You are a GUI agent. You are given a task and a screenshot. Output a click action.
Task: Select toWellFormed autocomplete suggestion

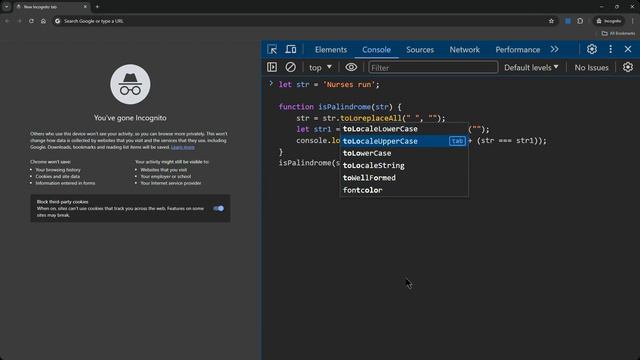tap(404, 178)
